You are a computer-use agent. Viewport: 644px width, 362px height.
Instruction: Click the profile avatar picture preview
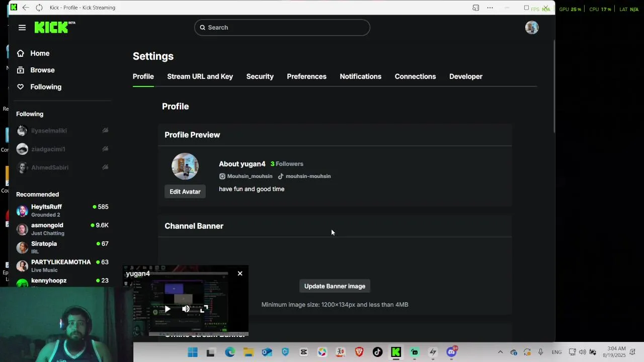pos(185,166)
